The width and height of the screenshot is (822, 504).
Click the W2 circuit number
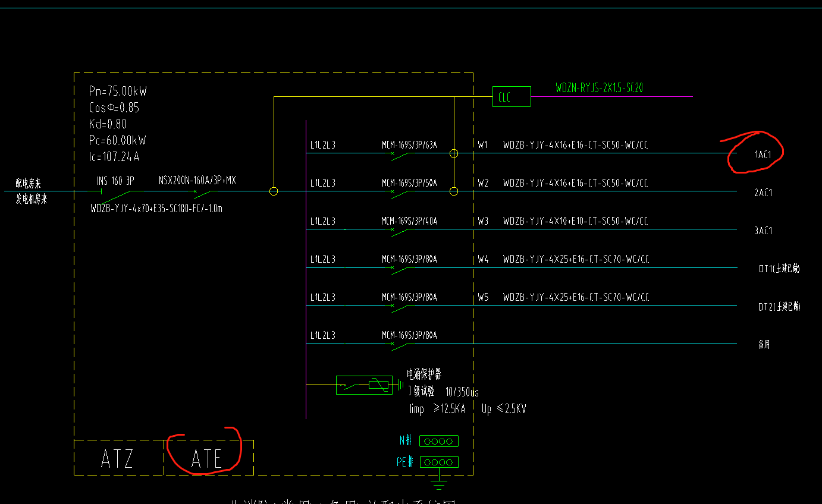(x=482, y=183)
